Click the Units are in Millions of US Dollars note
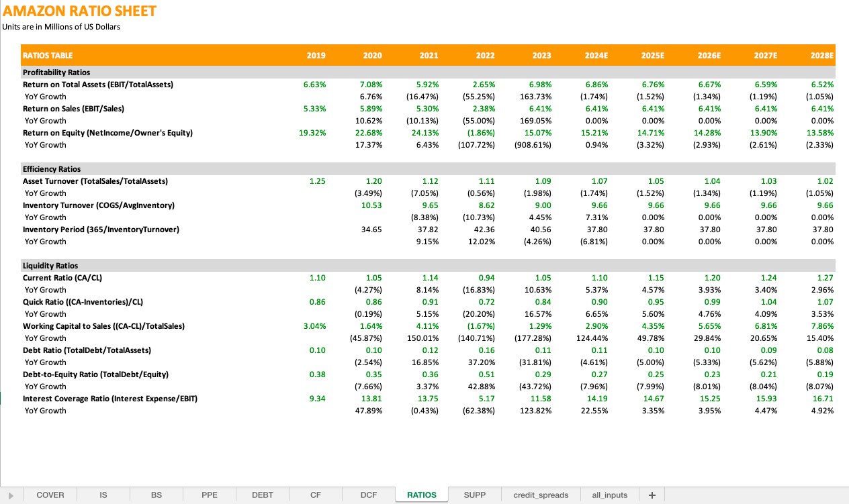This screenshot has width=849, height=504. click(62, 27)
